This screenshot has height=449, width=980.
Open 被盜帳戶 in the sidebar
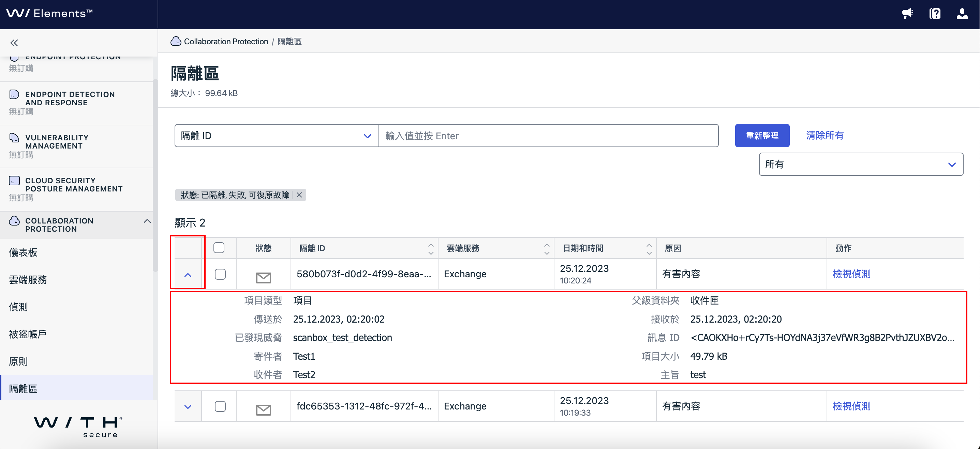(x=28, y=334)
